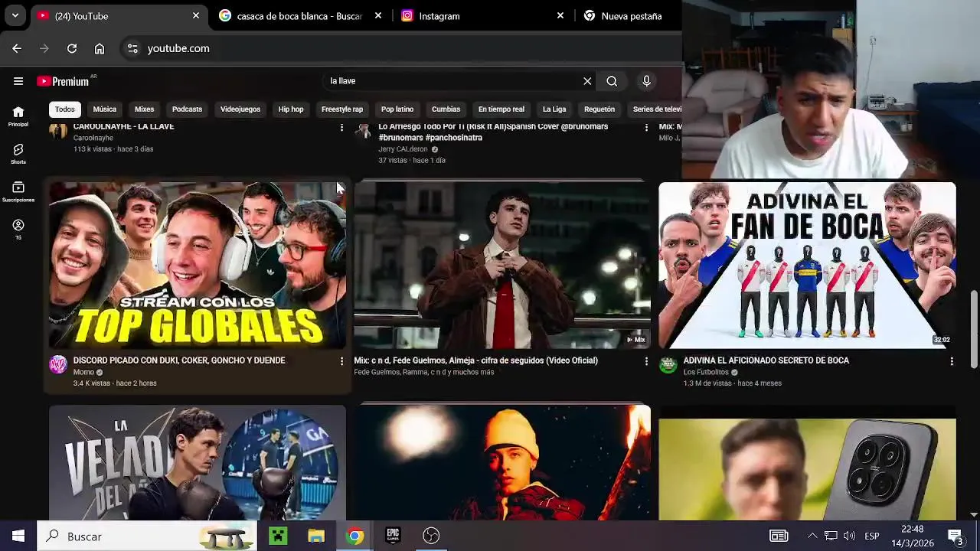Select the Podcasts filter chip
980x551 pixels.
(187, 109)
